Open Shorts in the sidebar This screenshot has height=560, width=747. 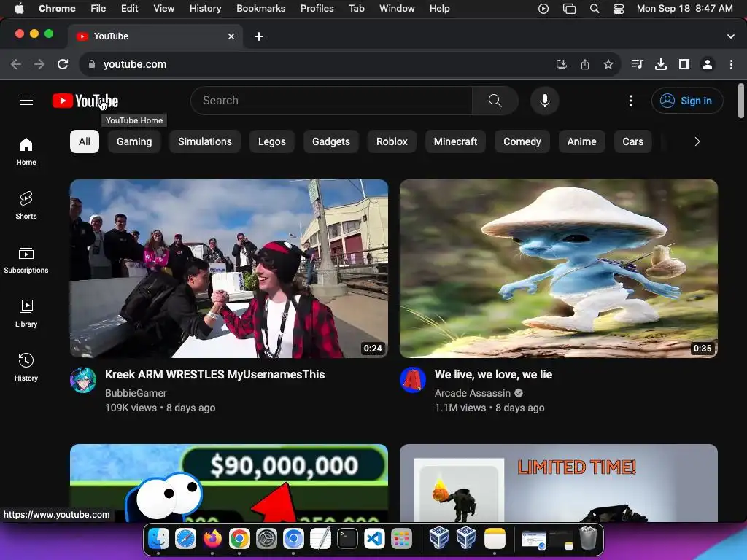pyautogui.click(x=26, y=205)
